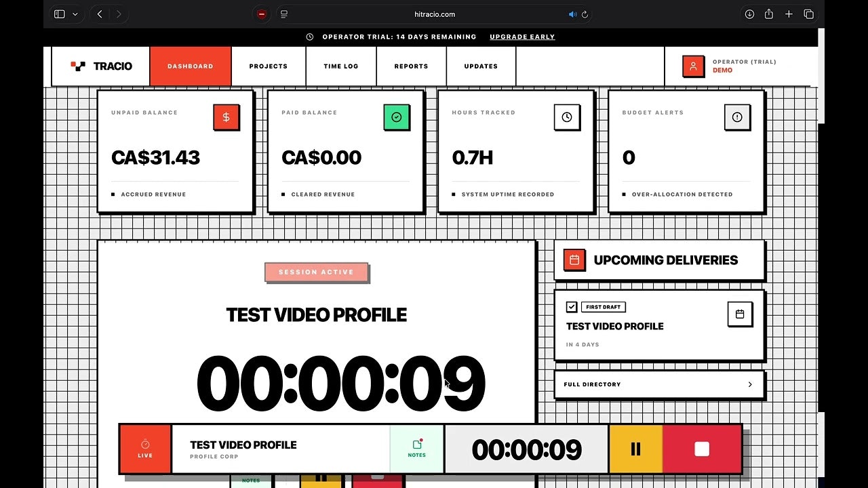Screen dimensions: 868x488
Task: Click the CA$0.00 paid balance value
Action: pyautogui.click(x=321, y=158)
